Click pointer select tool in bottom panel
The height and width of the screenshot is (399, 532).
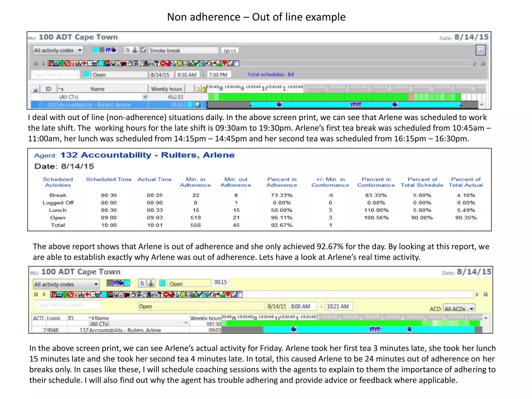142,283
